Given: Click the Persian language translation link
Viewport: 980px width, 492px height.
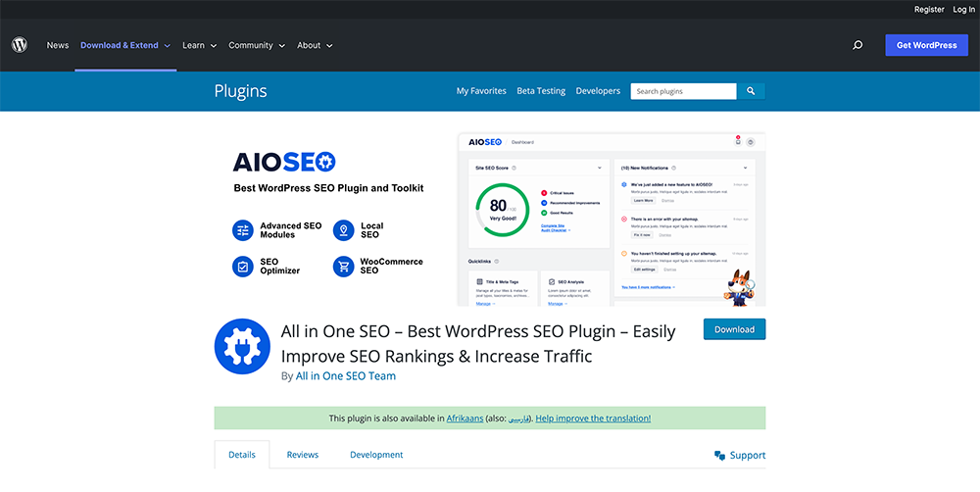Looking at the screenshot, I should coord(518,418).
